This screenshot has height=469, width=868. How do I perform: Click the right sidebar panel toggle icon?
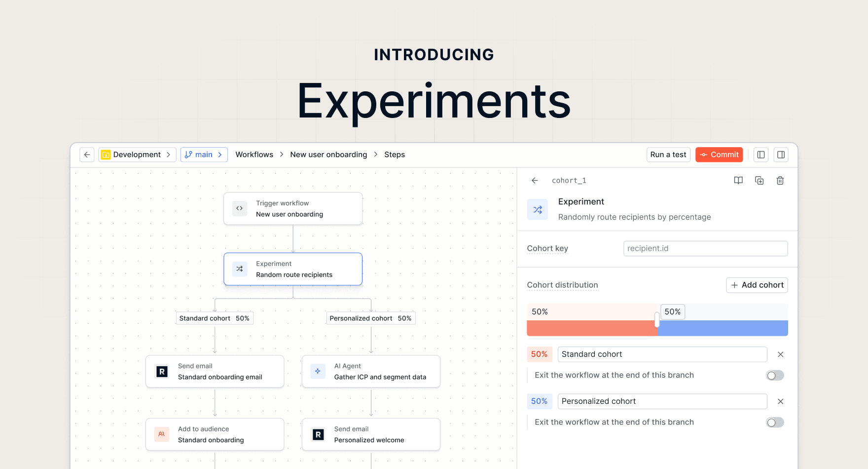[781, 155]
